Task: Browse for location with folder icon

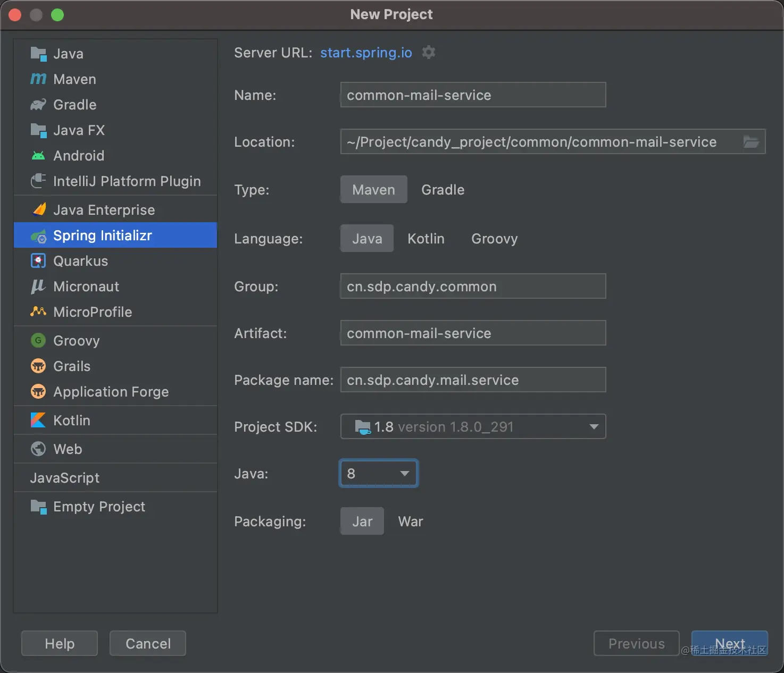Action: coord(751,142)
